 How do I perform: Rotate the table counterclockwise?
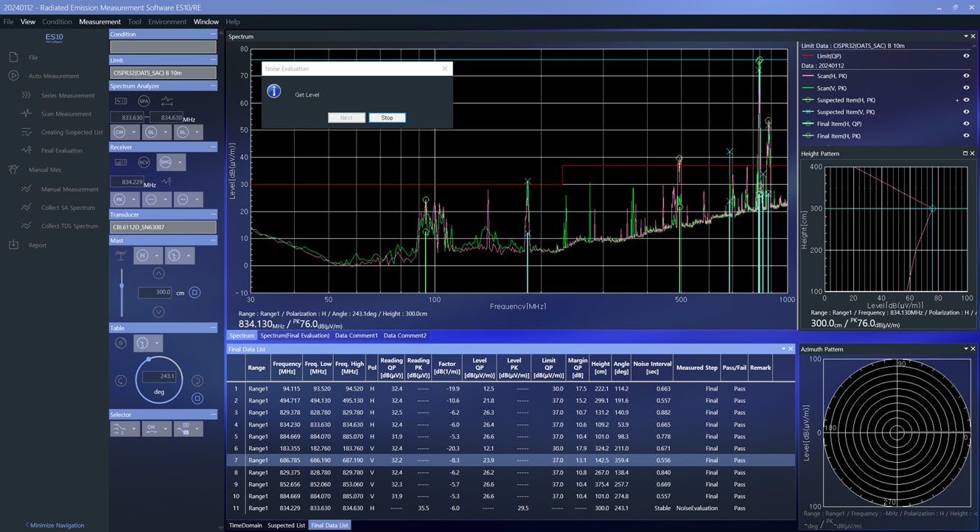(121, 380)
